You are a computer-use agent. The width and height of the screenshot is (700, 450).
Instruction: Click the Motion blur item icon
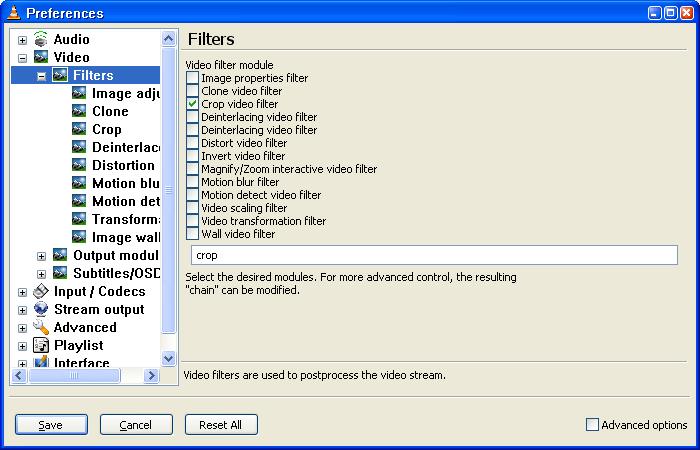[79, 183]
